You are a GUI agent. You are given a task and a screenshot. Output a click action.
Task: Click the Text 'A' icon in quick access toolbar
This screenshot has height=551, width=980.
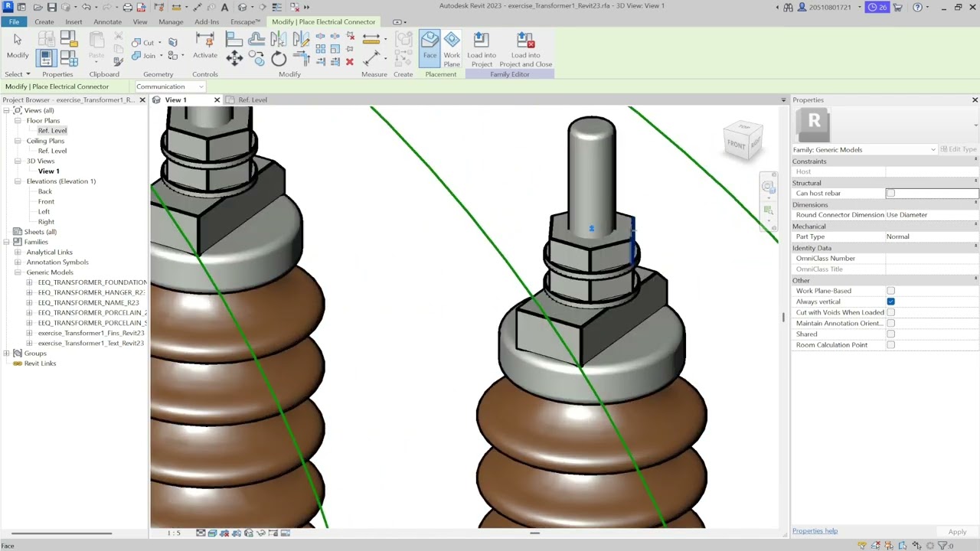[224, 7]
